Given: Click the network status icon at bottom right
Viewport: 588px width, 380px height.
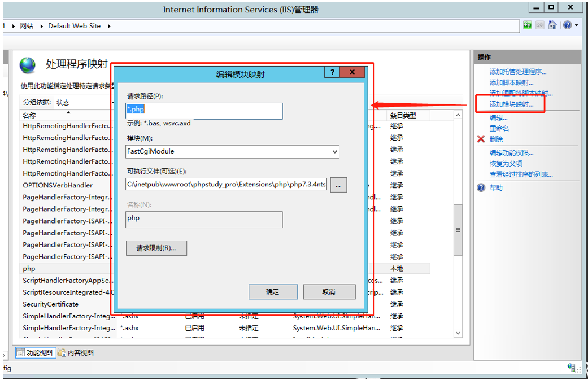Looking at the screenshot, I should [x=572, y=367].
